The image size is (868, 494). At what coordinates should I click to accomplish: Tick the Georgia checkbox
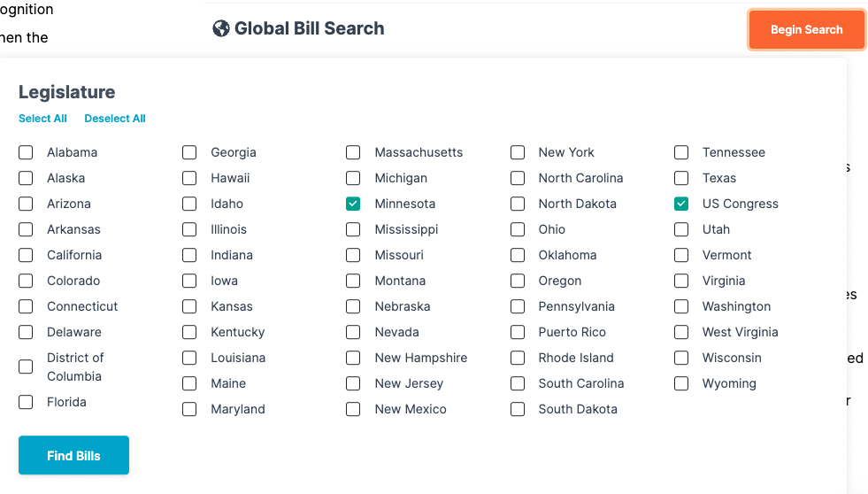[189, 152]
